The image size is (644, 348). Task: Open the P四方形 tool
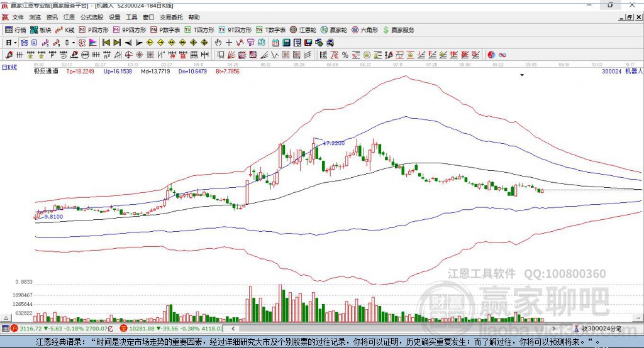pyautogui.click(x=94, y=30)
